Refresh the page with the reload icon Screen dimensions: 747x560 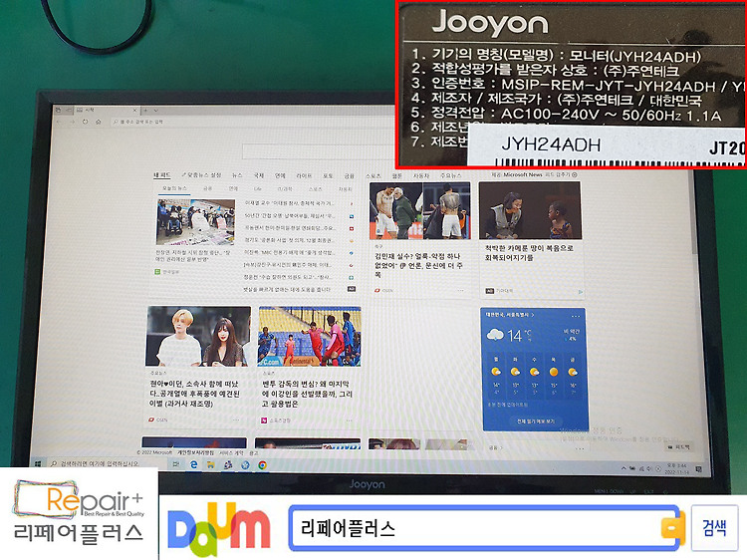pos(86,122)
